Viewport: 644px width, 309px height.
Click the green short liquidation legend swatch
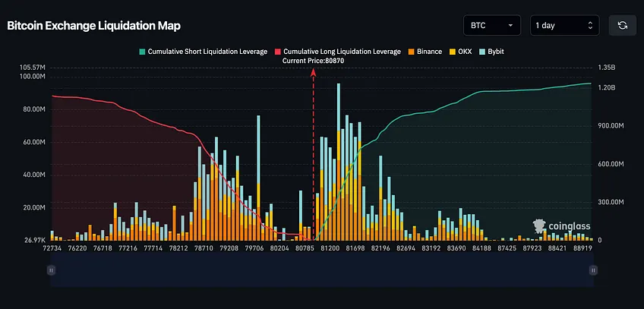coord(142,52)
